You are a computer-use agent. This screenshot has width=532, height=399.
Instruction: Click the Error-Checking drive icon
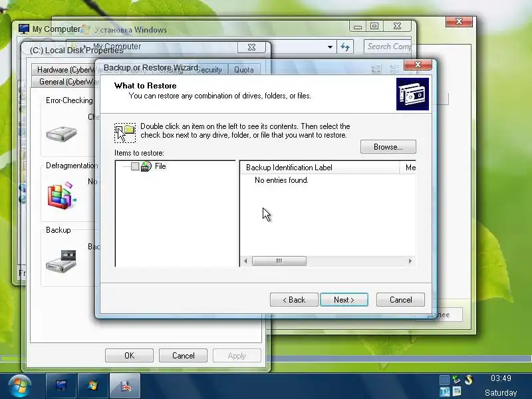61,134
